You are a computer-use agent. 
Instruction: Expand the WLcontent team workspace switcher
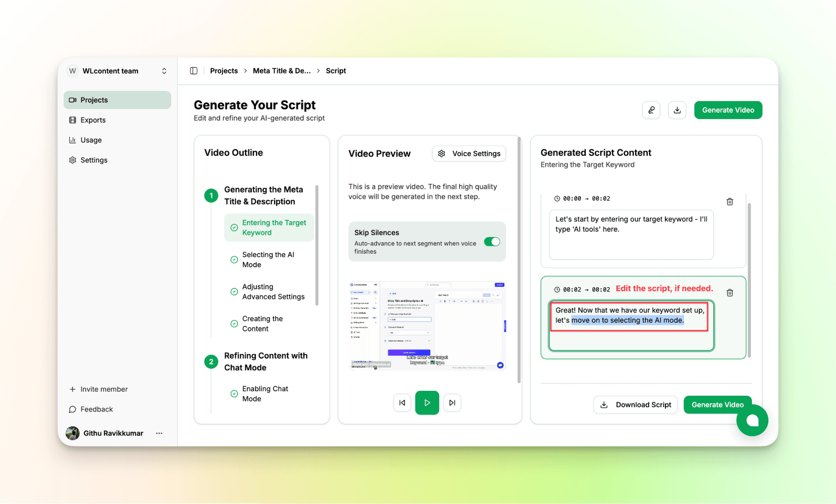164,71
